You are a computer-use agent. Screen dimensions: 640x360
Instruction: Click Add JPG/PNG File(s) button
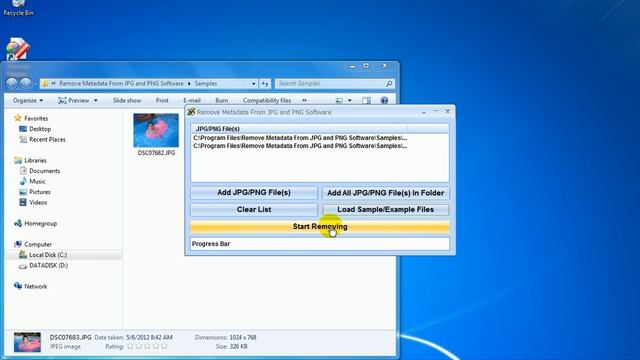(x=254, y=193)
